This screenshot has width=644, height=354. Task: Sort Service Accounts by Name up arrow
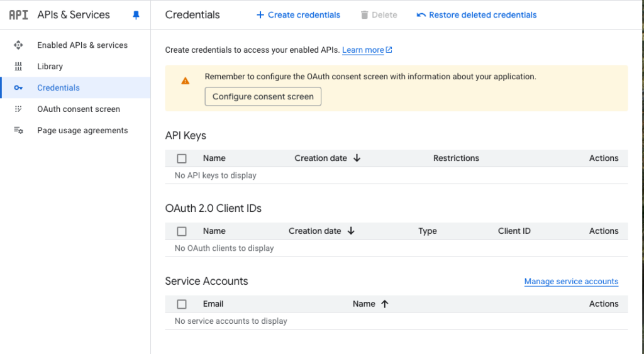(384, 304)
